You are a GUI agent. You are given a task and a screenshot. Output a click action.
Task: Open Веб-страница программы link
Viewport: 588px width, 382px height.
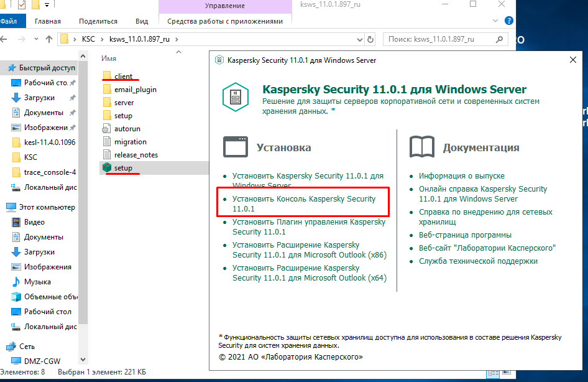pyautogui.click(x=465, y=235)
